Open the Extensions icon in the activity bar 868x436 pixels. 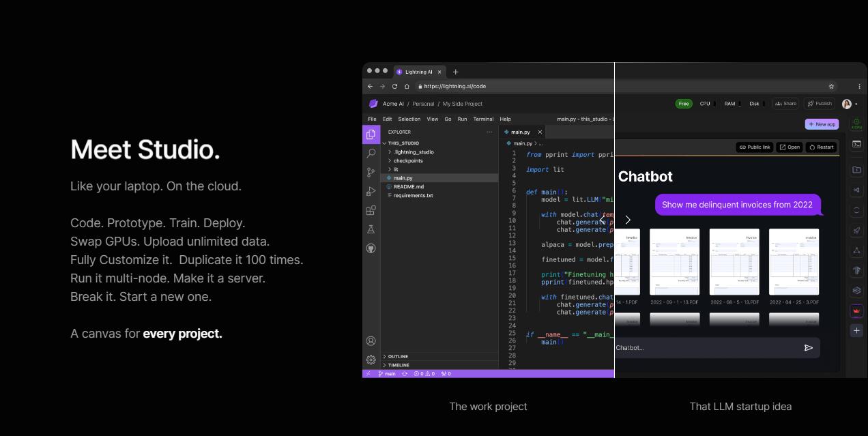point(371,210)
